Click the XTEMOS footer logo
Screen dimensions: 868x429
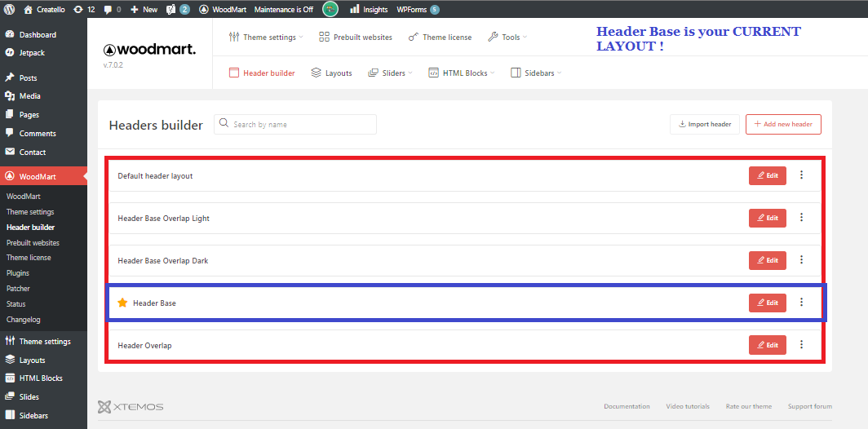click(x=131, y=407)
